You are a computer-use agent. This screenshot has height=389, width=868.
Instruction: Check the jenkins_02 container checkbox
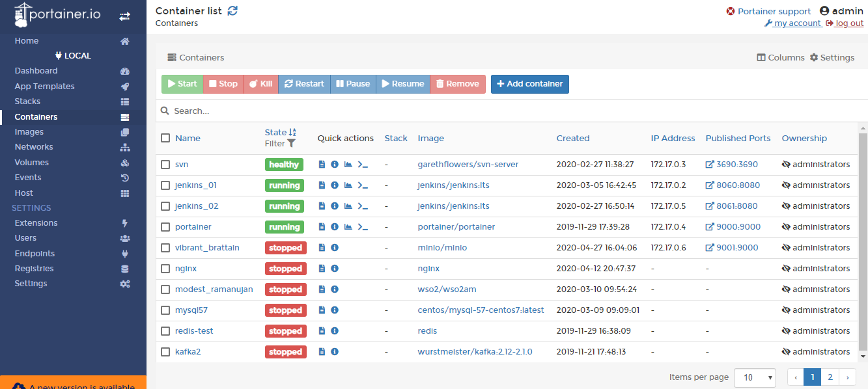[165, 206]
